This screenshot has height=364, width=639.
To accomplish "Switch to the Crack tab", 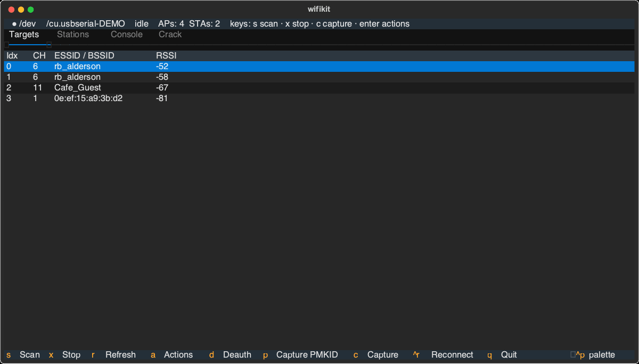I will (170, 34).
